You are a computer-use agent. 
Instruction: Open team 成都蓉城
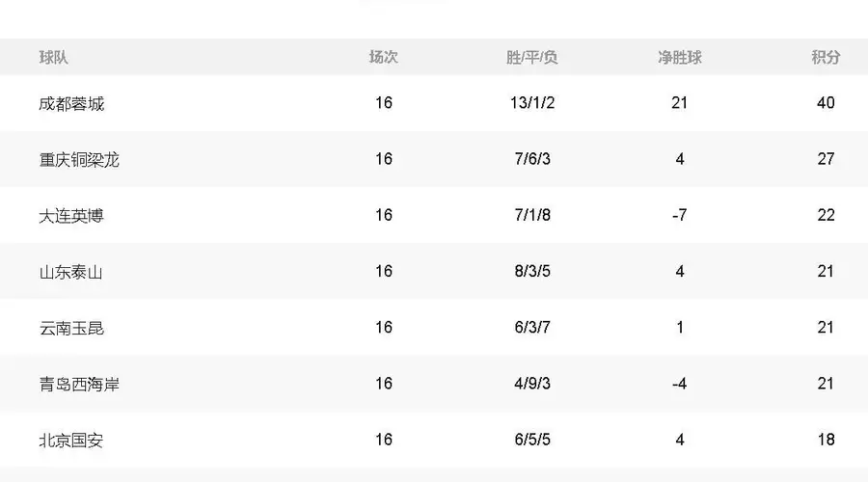click(71, 103)
